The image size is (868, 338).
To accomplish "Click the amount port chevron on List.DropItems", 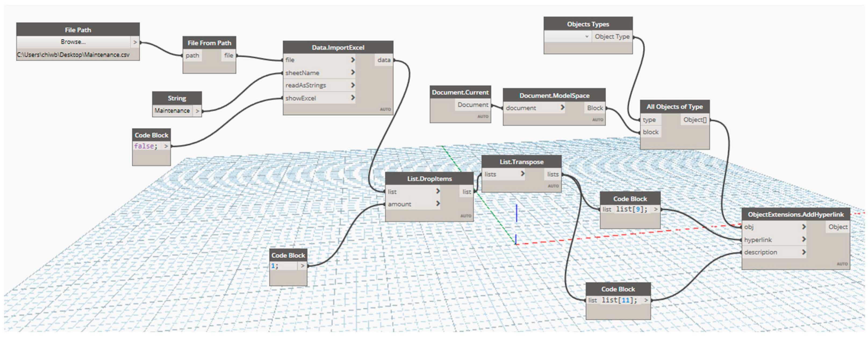I will pyautogui.click(x=438, y=203).
